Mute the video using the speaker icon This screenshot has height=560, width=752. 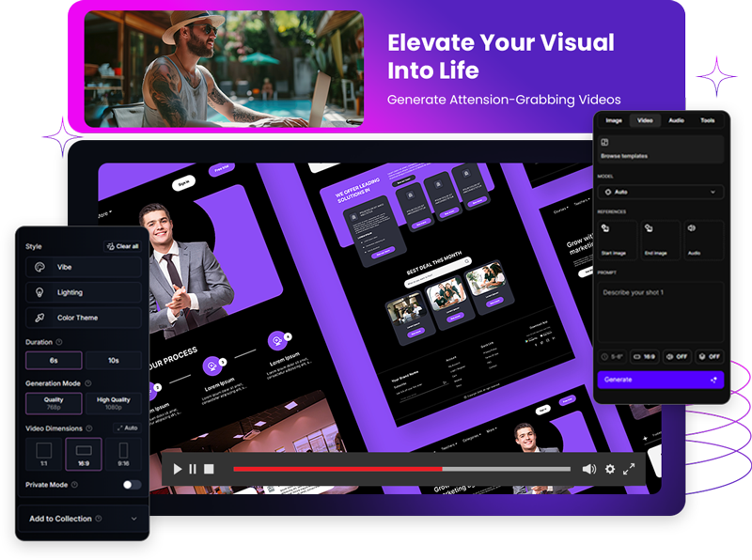point(588,469)
